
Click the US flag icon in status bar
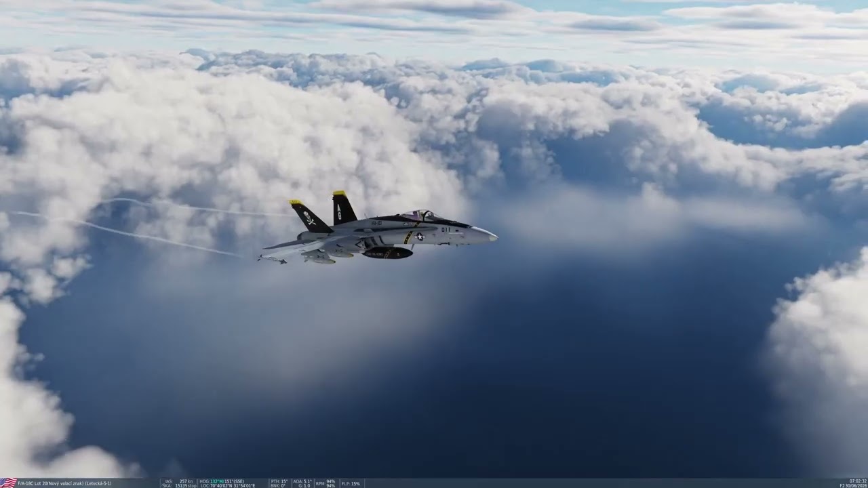8,483
